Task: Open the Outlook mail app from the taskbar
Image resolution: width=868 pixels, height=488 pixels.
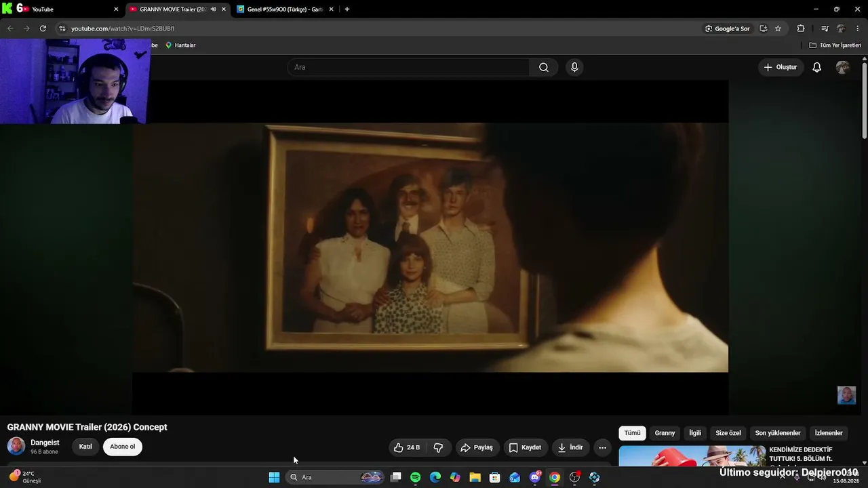Action: [515, 477]
